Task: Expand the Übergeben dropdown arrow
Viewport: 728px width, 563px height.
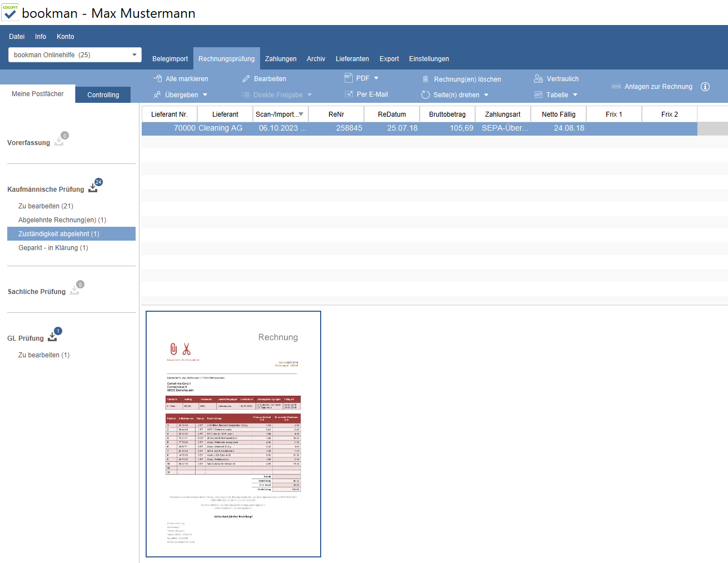Action: (x=205, y=95)
